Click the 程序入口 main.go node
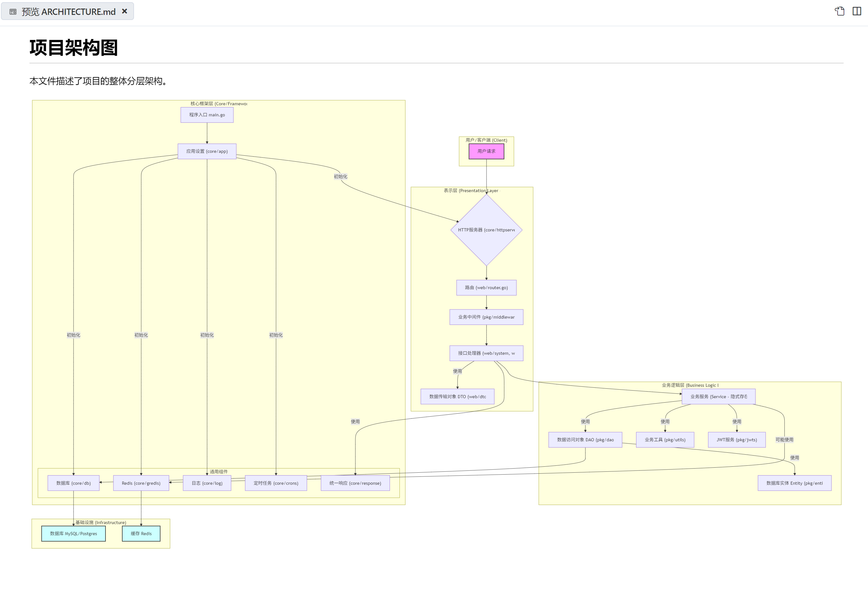Viewport: 868px width, 596px height. (x=207, y=115)
